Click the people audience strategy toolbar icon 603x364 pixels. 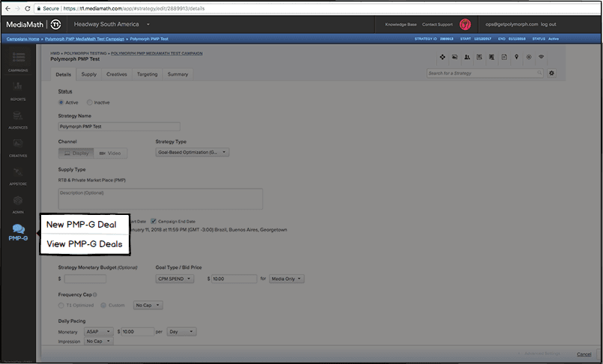(467, 57)
